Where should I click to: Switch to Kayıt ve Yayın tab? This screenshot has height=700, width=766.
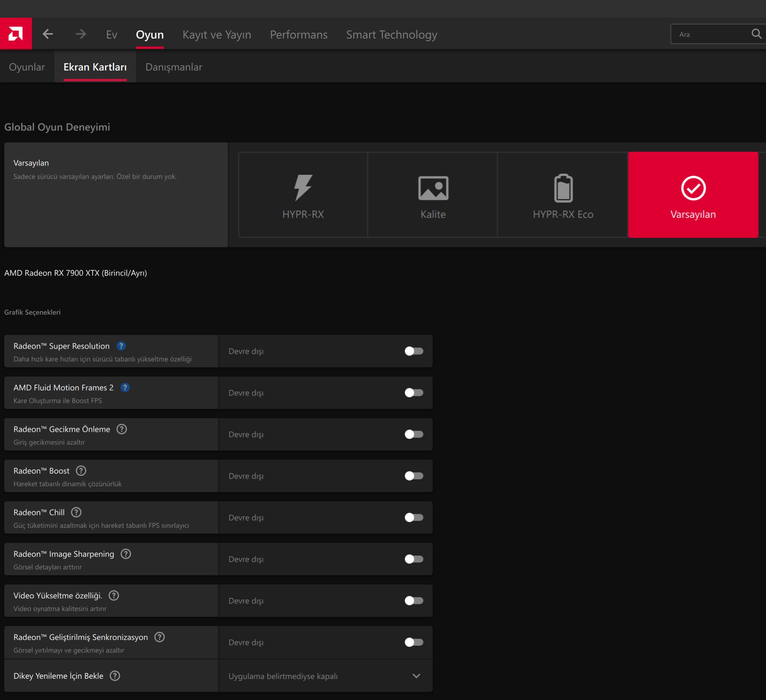[217, 35]
